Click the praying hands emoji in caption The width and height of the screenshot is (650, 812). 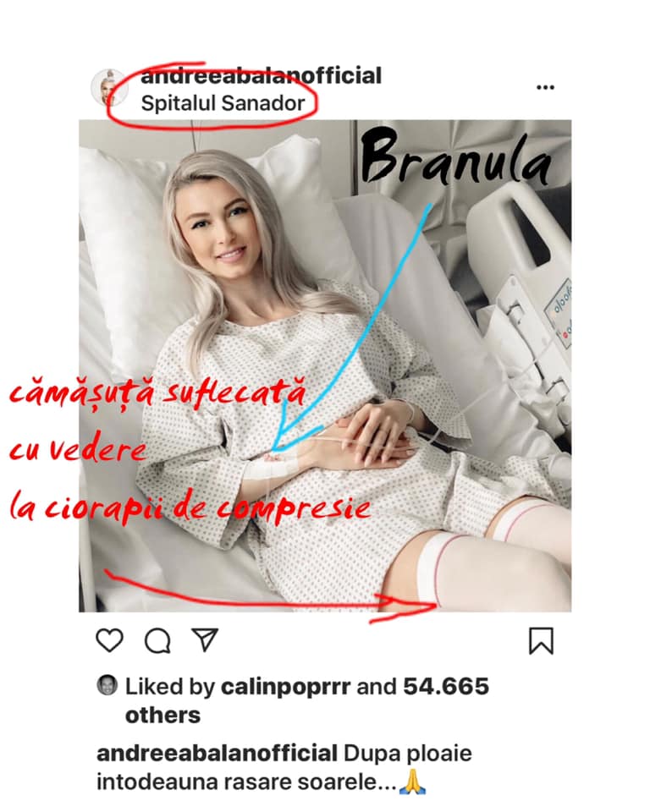point(413,782)
